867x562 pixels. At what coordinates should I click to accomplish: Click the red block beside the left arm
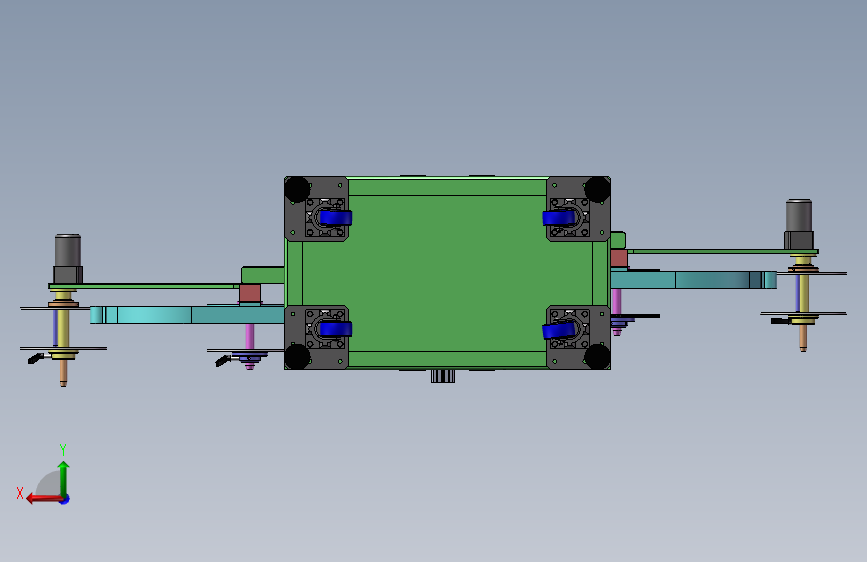click(250, 293)
